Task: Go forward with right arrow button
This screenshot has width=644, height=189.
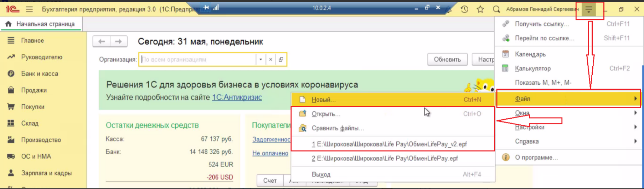Action: 118,41
